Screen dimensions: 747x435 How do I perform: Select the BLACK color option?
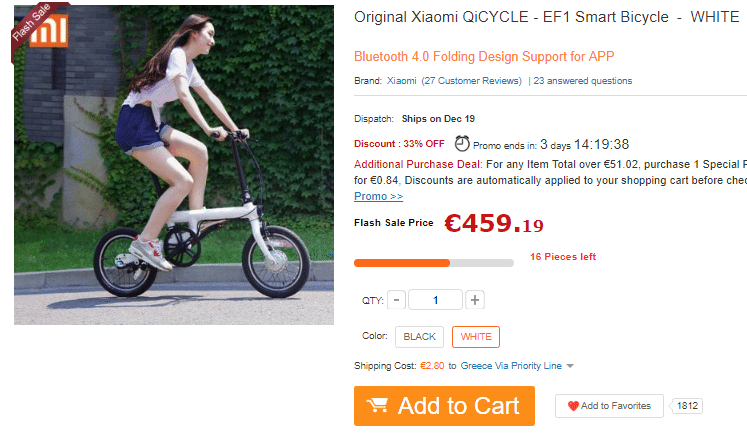point(419,337)
